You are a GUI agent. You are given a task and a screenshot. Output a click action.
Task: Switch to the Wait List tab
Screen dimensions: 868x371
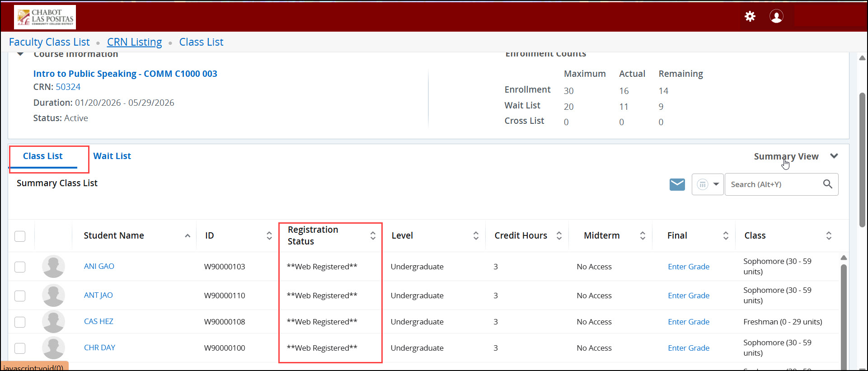(x=112, y=156)
